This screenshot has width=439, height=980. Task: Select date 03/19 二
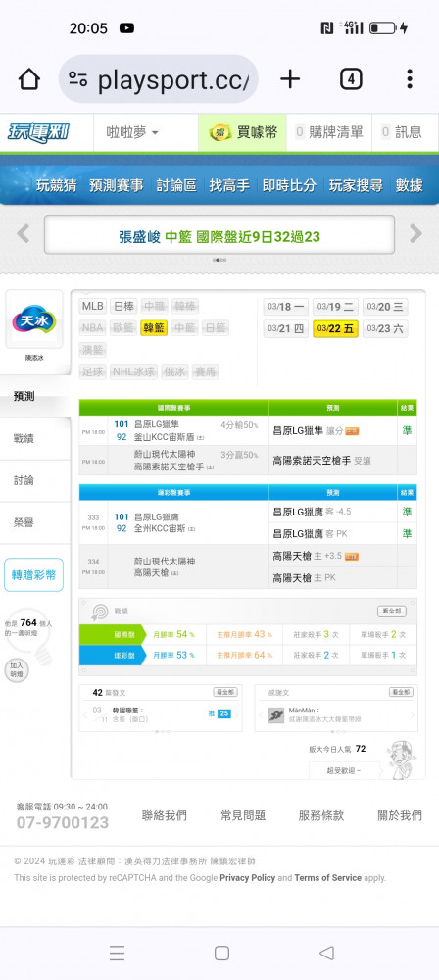(335, 306)
